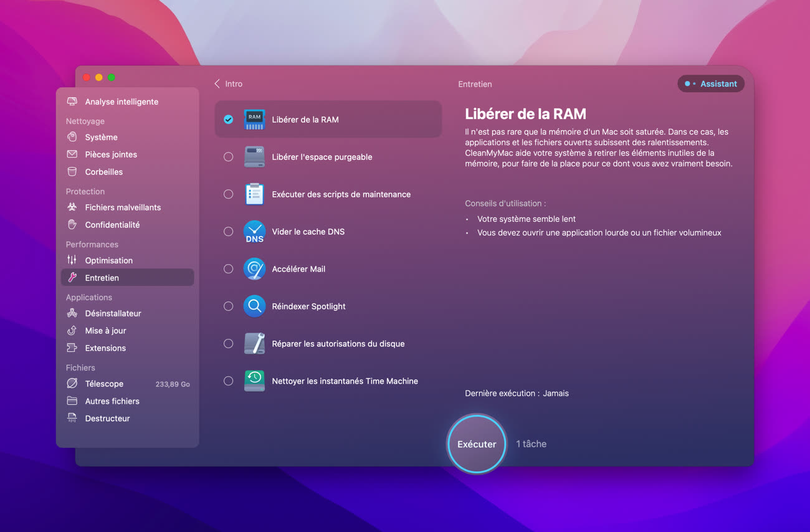This screenshot has height=532, width=810.
Task: Open the Assistant panel
Action: pyautogui.click(x=711, y=83)
